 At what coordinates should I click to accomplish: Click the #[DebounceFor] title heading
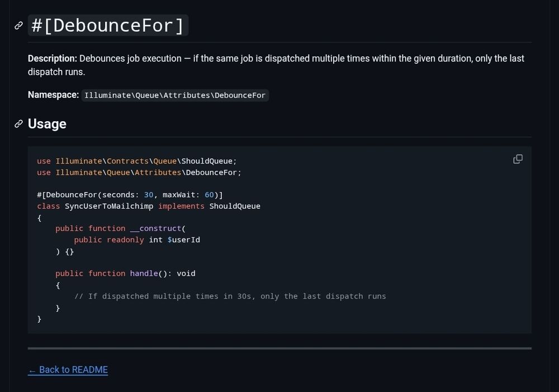(108, 26)
